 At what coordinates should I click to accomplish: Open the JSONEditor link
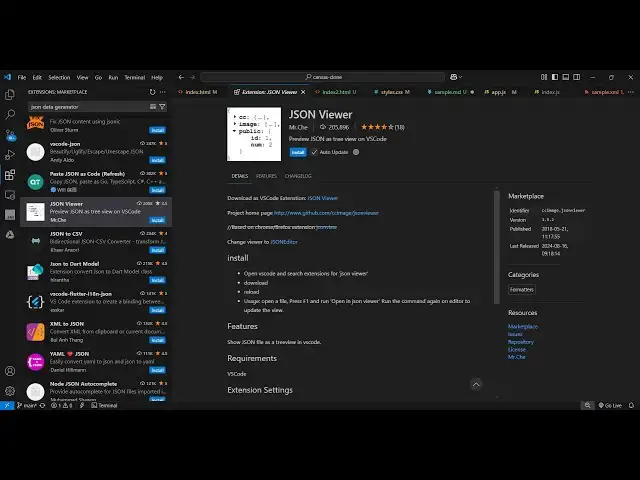click(x=284, y=242)
